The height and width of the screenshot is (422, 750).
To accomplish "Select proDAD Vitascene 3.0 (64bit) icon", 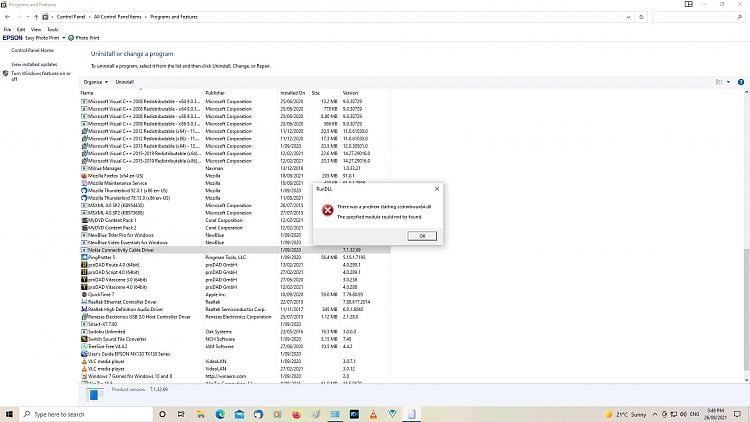I will click(84, 279).
